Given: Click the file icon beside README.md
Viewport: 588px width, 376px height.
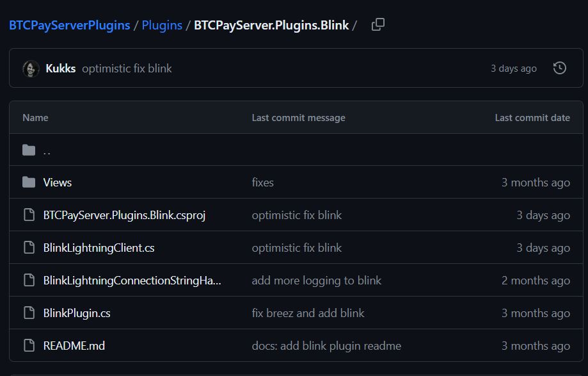Looking at the screenshot, I should click(x=29, y=345).
